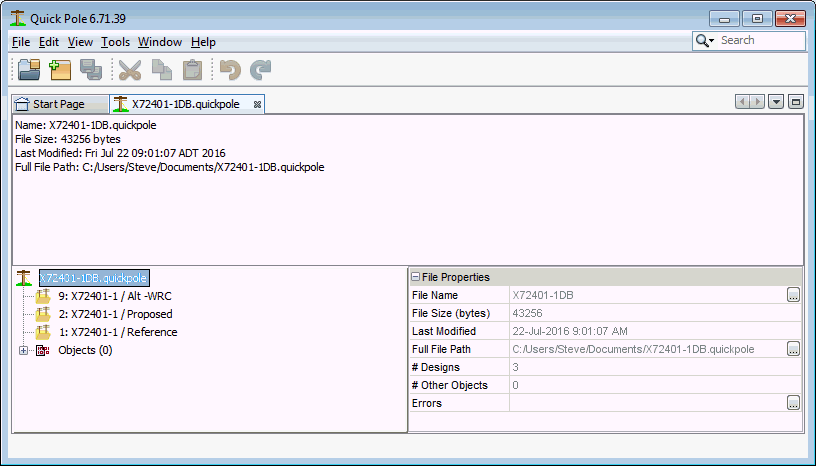Screen dimensions: 816x466
Task: Click the # Other Objects value 0
Action: 515,385
